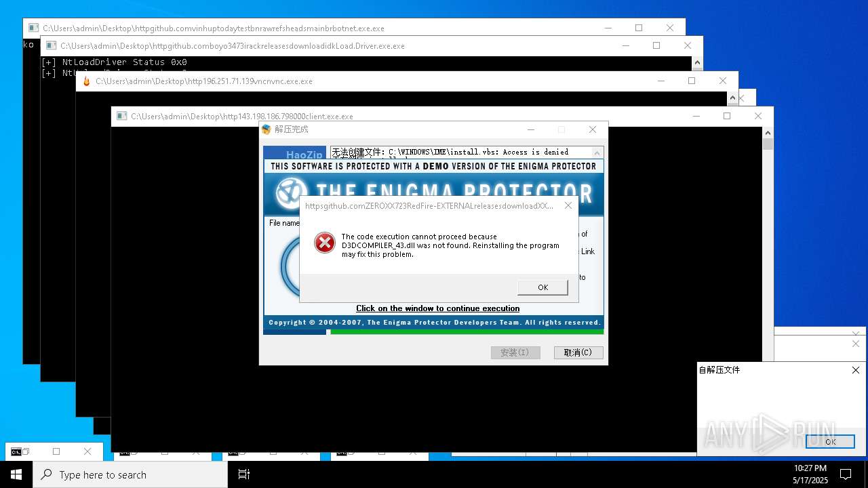Click 'Click on the window to continue execution'
868x488 pixels.
pyautogui.click(x=438, y=308)
